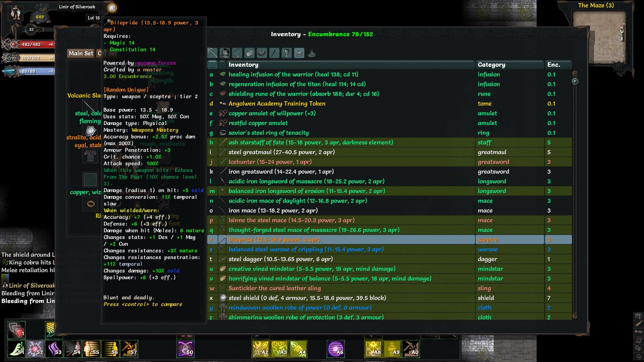Filter inventory by trophy misc icon
The image size is (644, 362).
[x=287, y=53]
